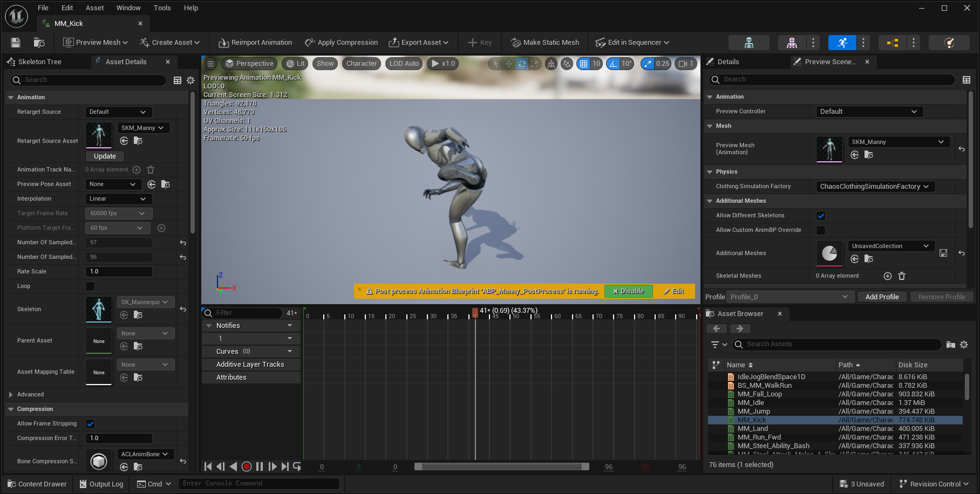Activate the select mode arrow in viewport
This screenshot has height=494, width=980.
[x=495, y=64]
